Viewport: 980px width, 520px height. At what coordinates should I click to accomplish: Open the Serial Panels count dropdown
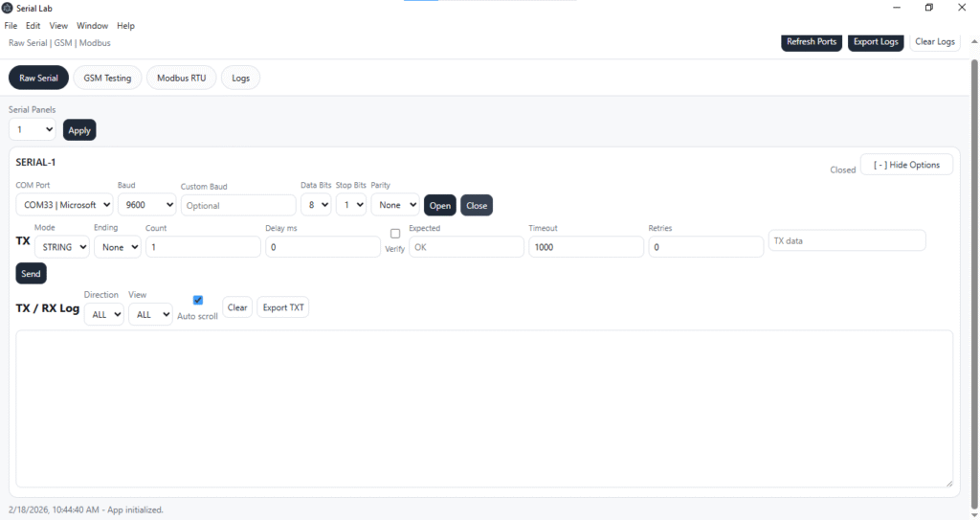tap(33, 129)
